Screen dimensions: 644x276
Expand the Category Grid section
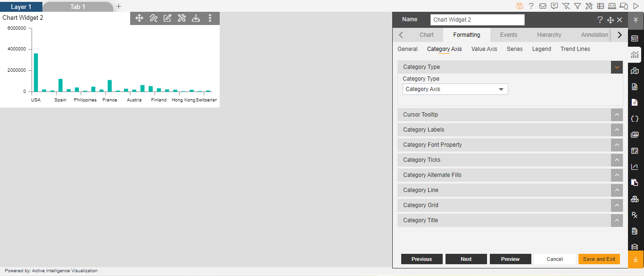pyautogui.click(x=510, y=205)
